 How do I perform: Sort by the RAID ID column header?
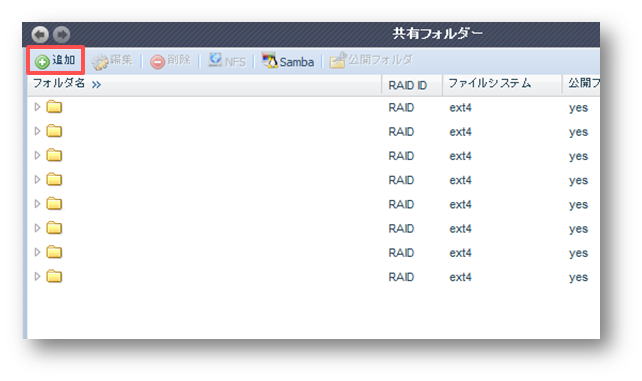[407, 85]
